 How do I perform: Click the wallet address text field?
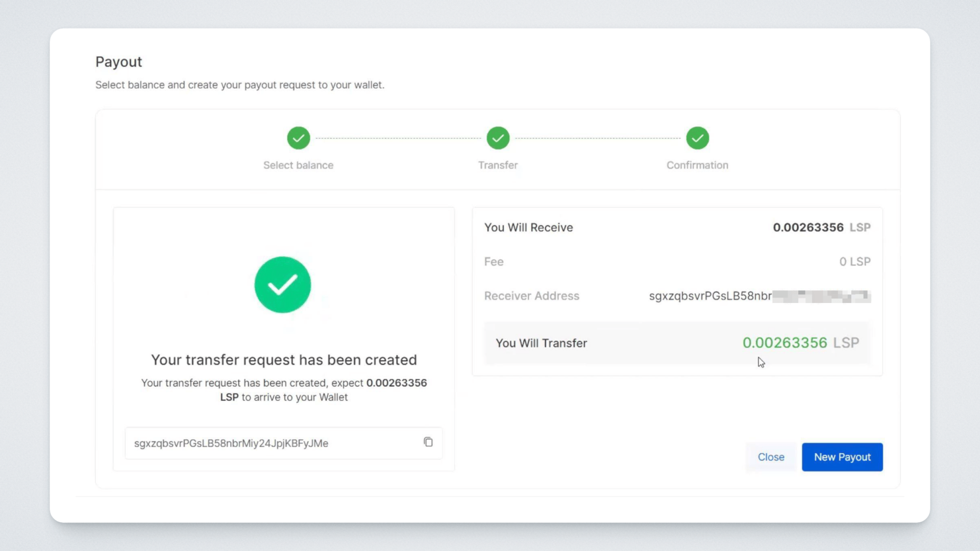coord(271,443)
